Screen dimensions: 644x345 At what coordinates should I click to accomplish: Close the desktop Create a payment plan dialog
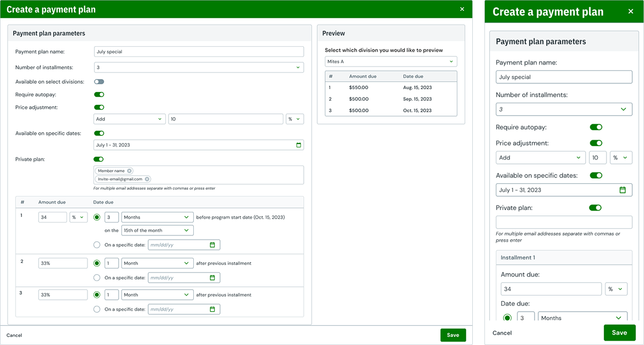(462, 9)
